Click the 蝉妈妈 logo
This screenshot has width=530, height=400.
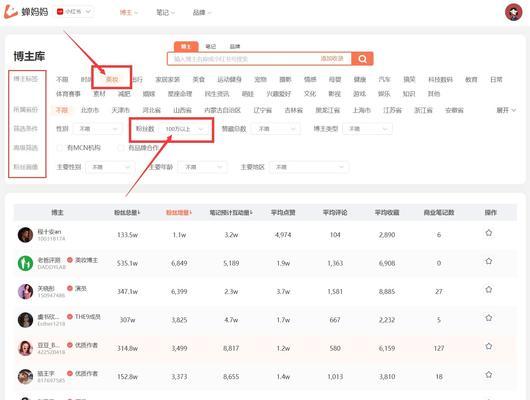point(26,12)
